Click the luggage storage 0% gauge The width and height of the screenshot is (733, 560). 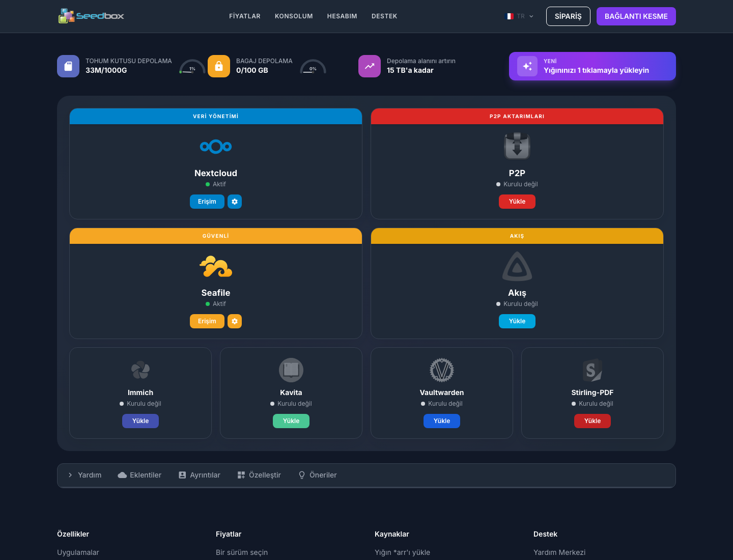[x=313, y=67]
